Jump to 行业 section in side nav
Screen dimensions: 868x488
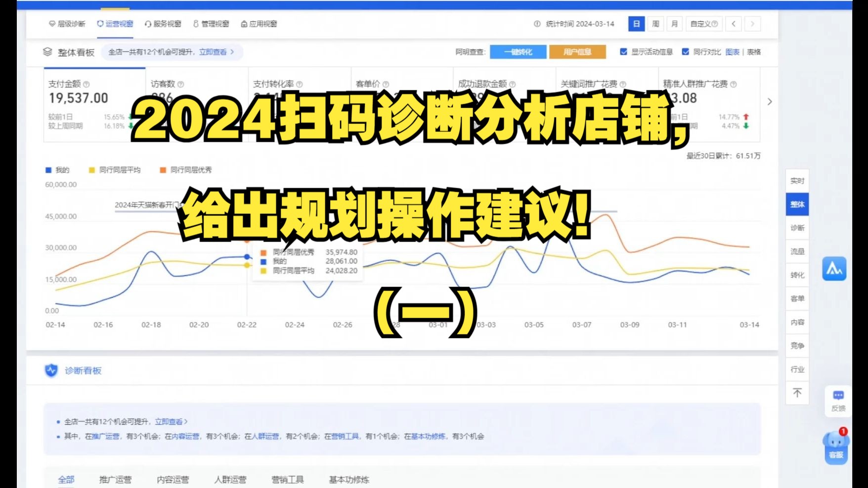pos(797,369)
